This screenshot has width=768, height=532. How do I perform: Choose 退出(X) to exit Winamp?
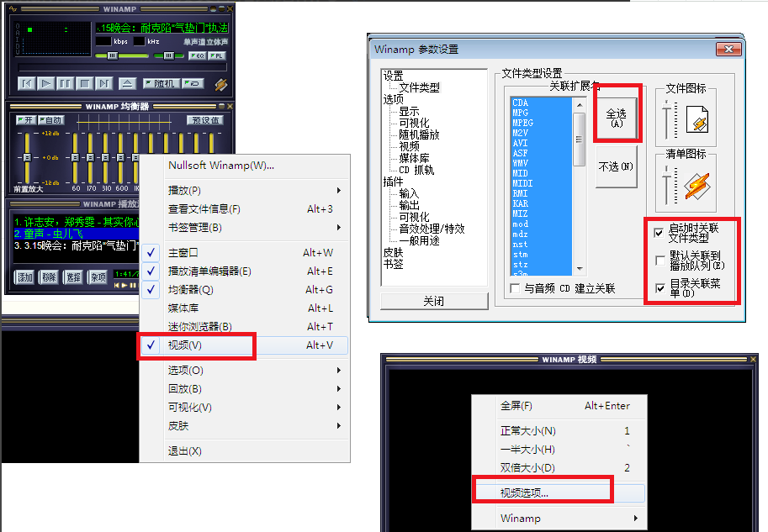coord(245,450)
